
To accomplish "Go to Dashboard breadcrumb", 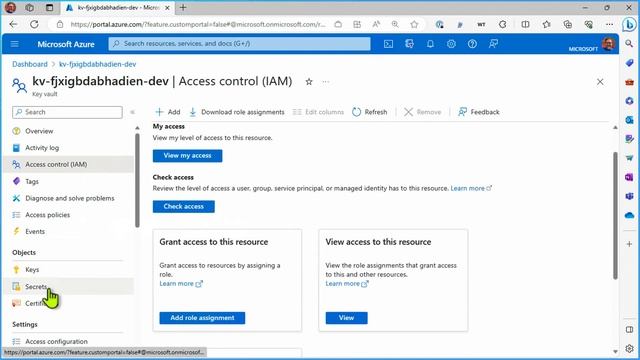I will click(30, 64).
